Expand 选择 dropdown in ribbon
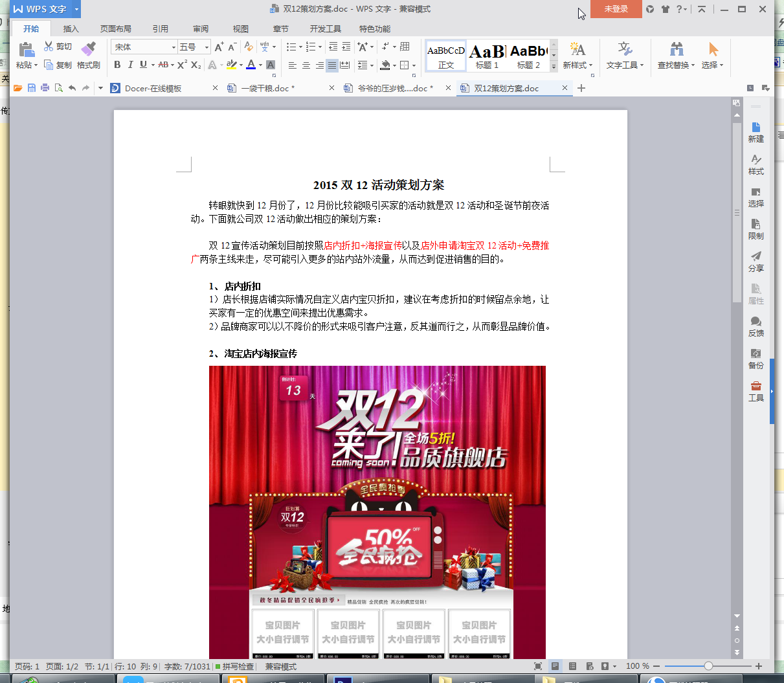This screenshot has width=784, height=683. click(721, 65)
